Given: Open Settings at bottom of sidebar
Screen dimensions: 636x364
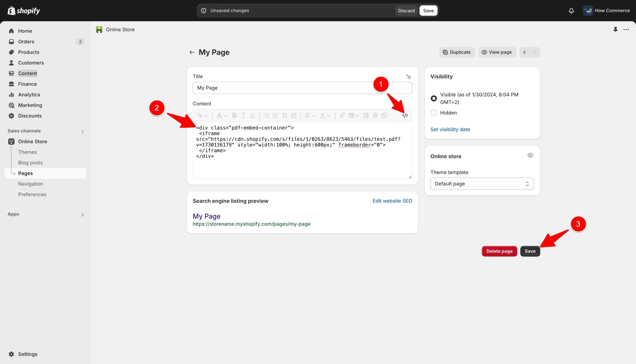Looking at the screenshot, I should 45,354.
